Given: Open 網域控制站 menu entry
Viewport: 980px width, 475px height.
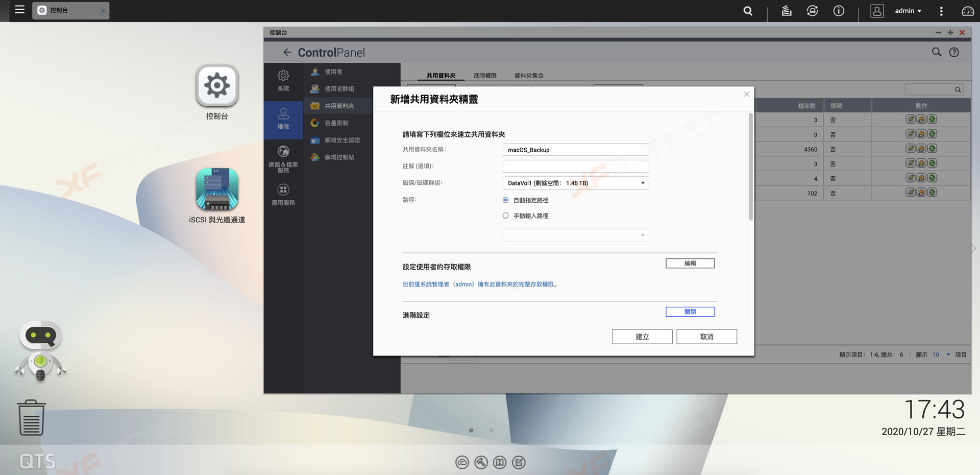Looking at the screenshot, I should (352, 157).
